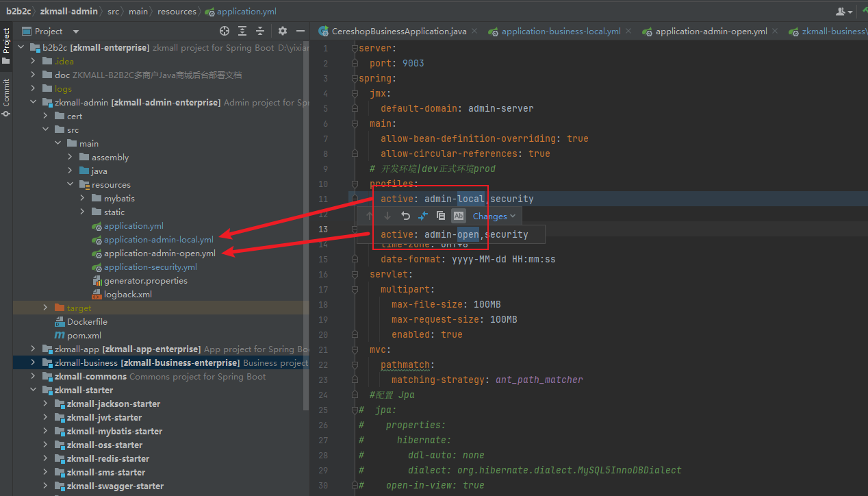This screenshot has height=496, width=868.
Task: Open the Changes dropdown in popup
Action: (x=494, y=216)
